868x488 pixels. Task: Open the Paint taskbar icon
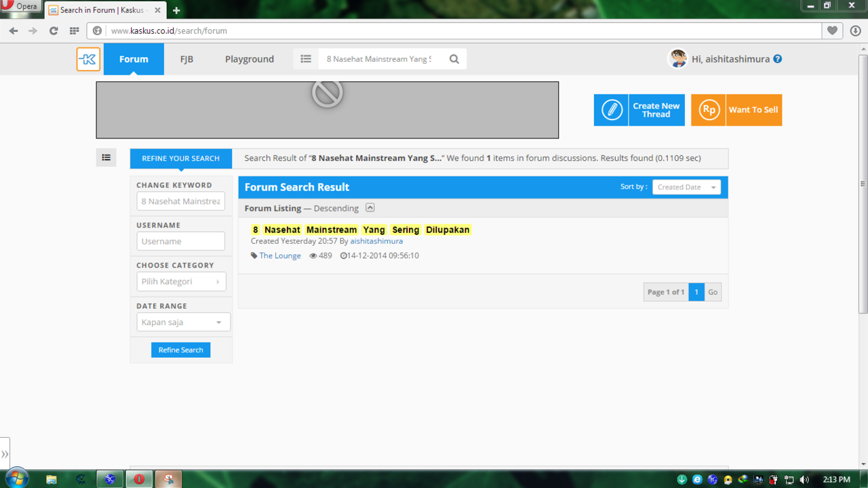coord(168,479)
